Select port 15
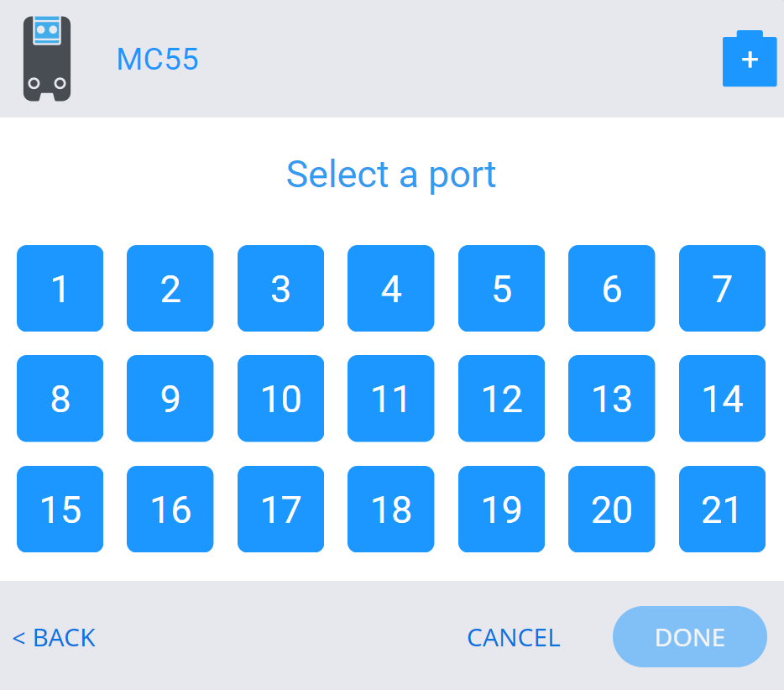784x690 pixels. tap(60, 509)
